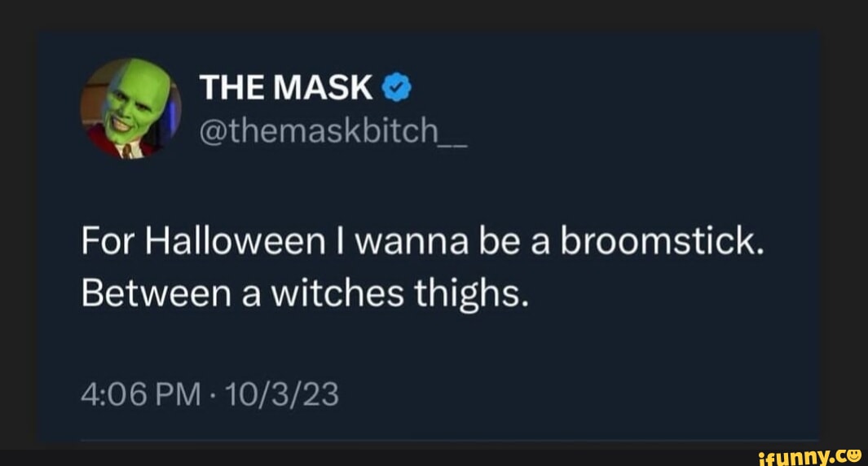Click the smiley face in the ifunny logo
Viewport: 868px width, 466px height.
(853, 455)
